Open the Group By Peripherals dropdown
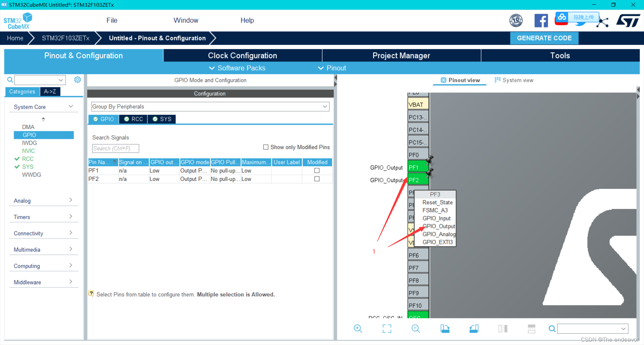 210,107
